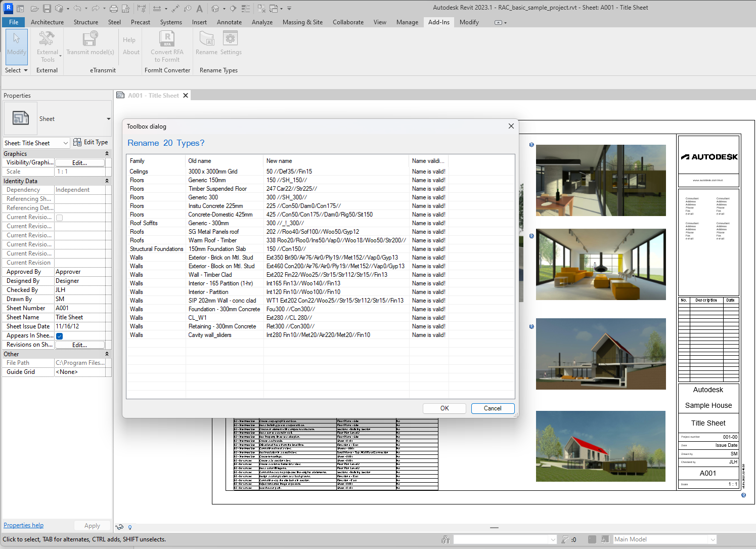The width and height of the screenshot is (756, 549).
Task: Open the Annotate ribbon tab
Action: (x=229, y=22)
